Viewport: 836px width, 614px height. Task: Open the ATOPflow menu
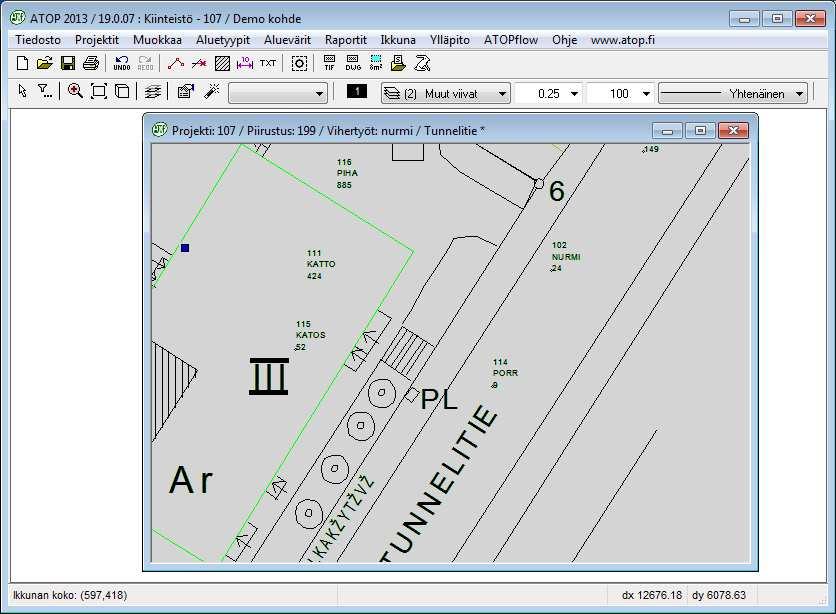click(511, 40)
